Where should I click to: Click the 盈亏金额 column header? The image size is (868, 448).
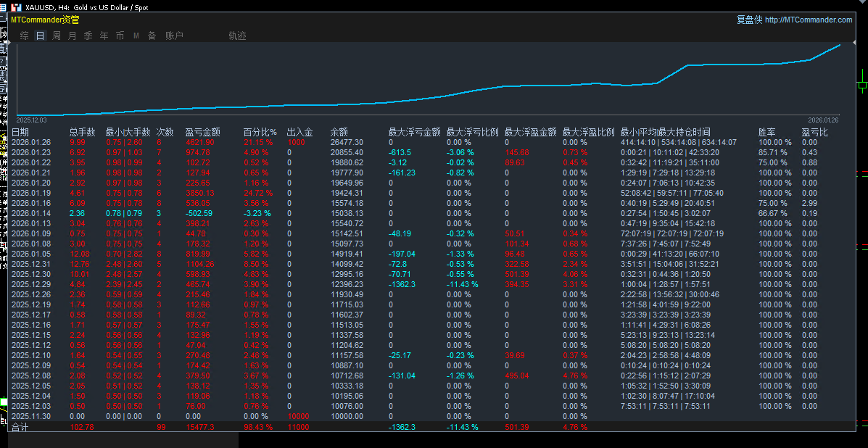[202, 132]
